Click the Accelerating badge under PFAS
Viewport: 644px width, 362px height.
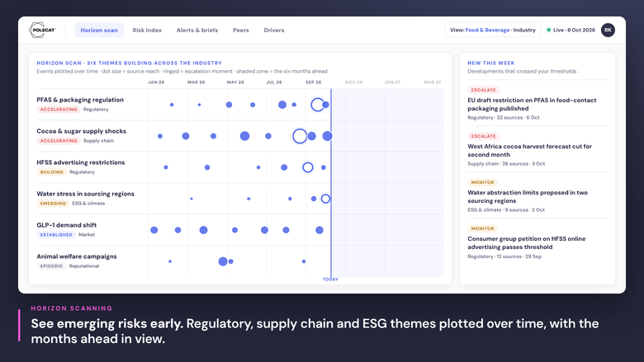(59, 110)
